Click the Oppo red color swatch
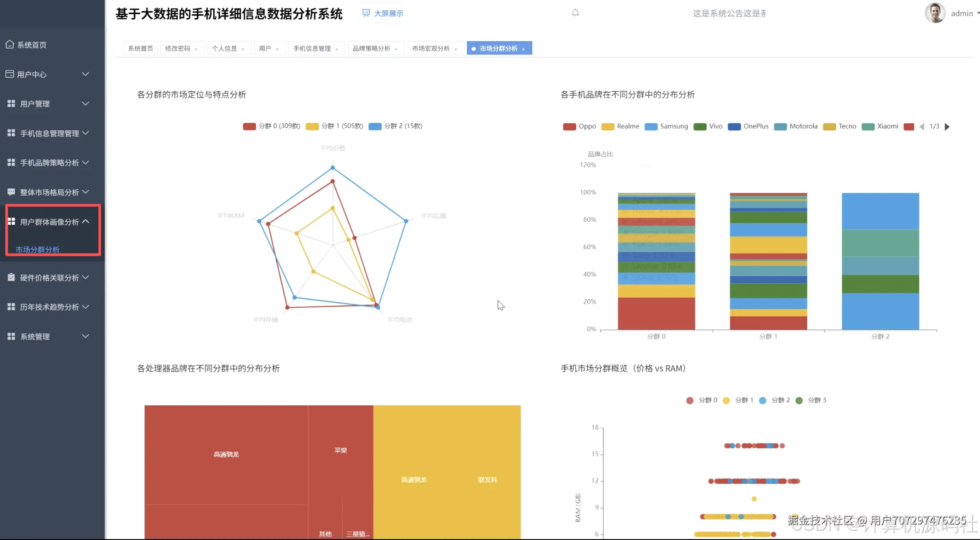 tap(569, 127)
